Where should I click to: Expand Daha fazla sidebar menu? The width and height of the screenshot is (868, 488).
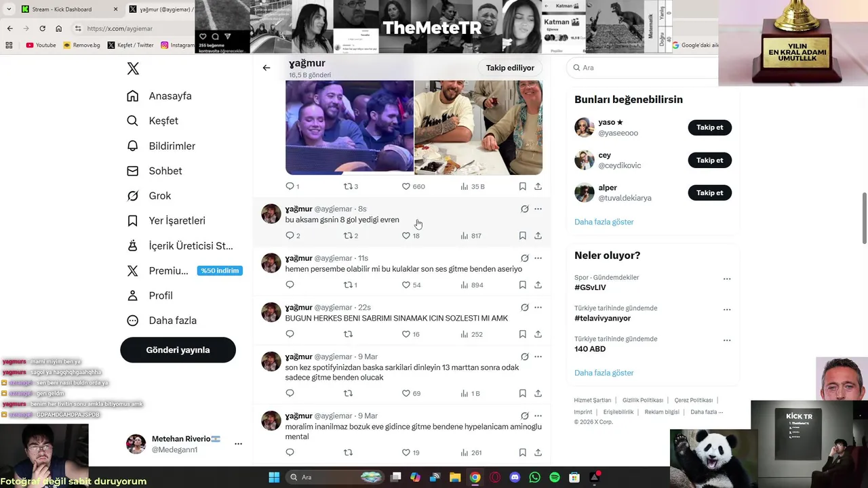click(162, 321)
